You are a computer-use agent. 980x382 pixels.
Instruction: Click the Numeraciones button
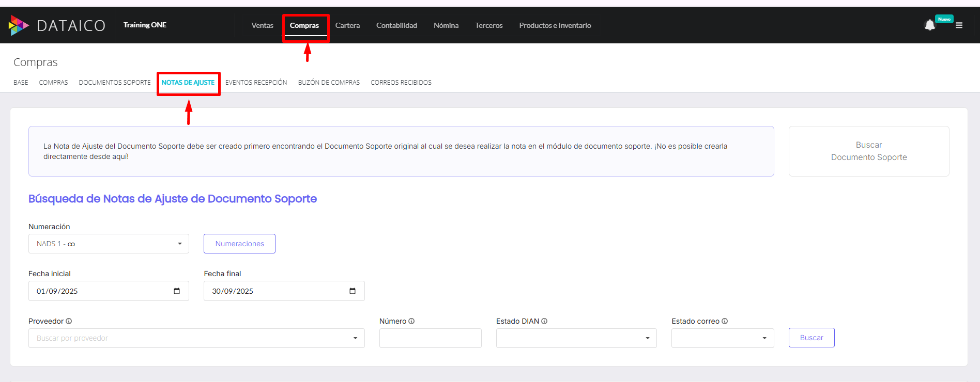point(239,244)
